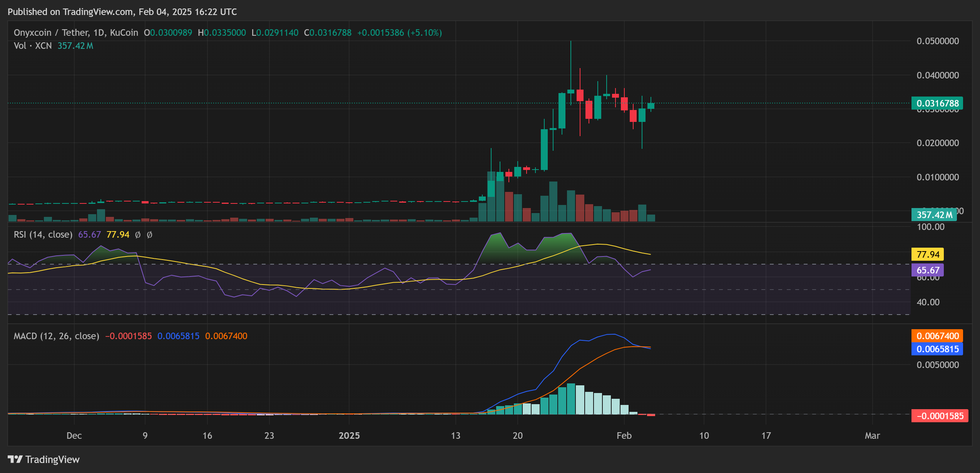Click the MACD histogram value −0.0001585 in legend
The width and height of the screenshot is (980, 473).
coord(129,336)
